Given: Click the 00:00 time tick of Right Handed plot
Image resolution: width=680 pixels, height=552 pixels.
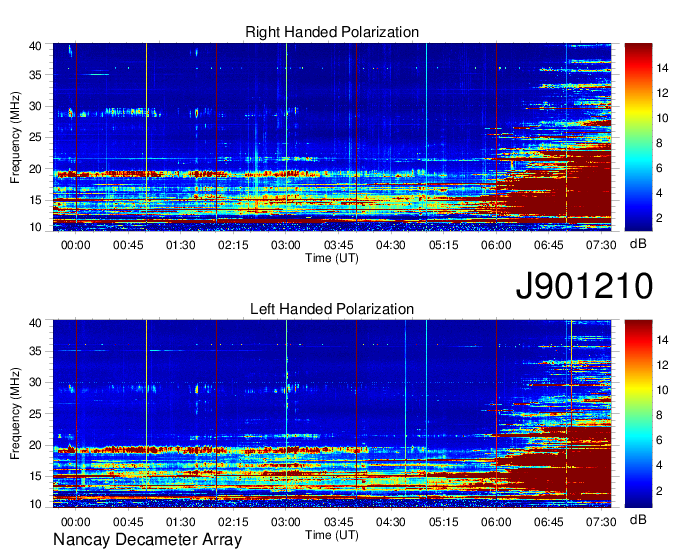Looking at the screenshot, I should click(75, 245).
